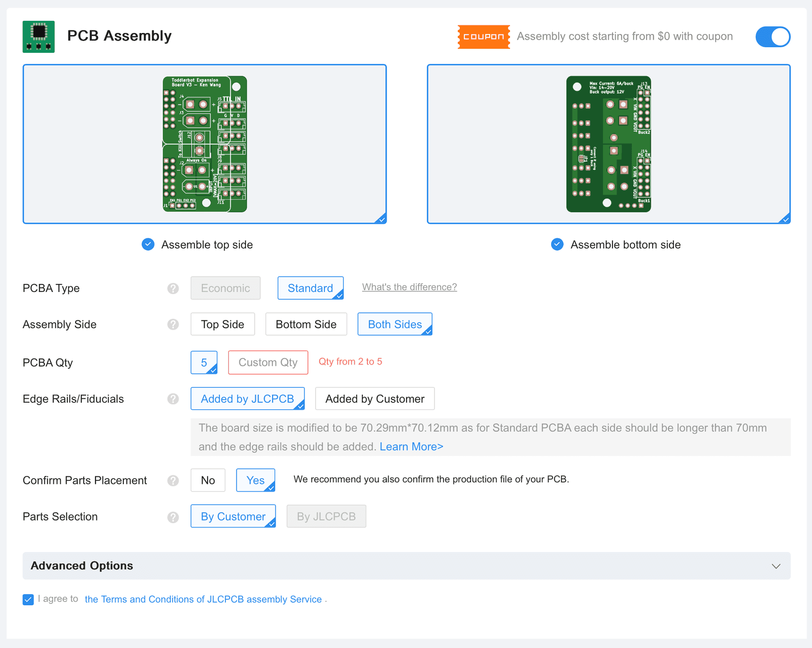Open help icon for Parts Selection
The height and width of the screenshot is (648, 812).
(173, 517)
